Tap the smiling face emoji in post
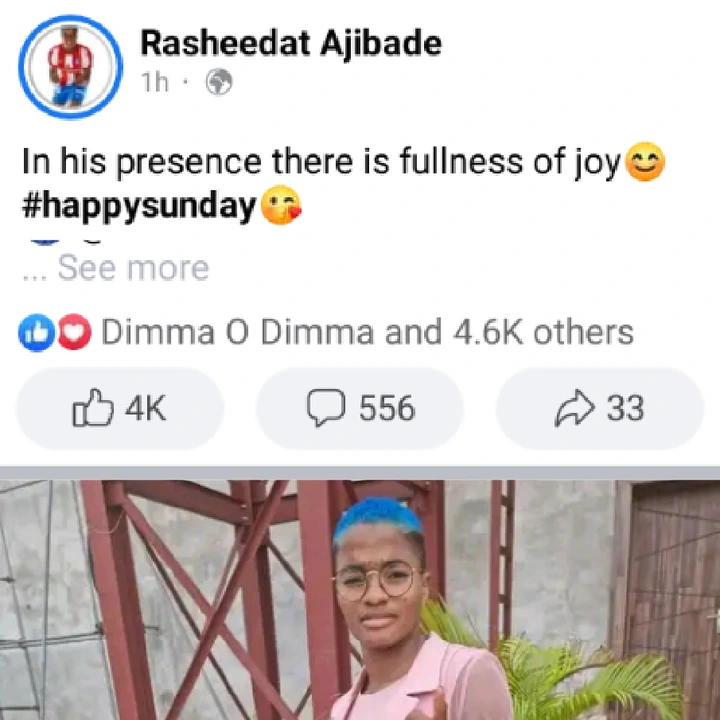This screenshot has width=720, height=720. click(646, 162)
